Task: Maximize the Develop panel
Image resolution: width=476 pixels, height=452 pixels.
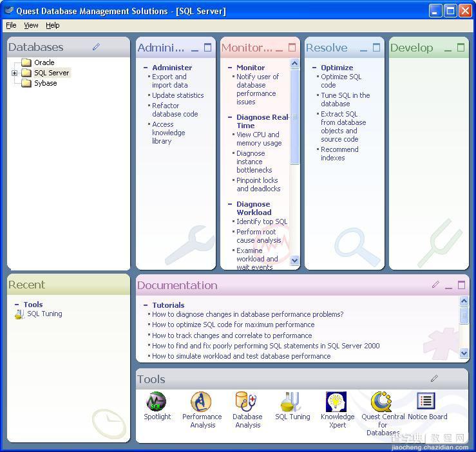Action: 461,48
